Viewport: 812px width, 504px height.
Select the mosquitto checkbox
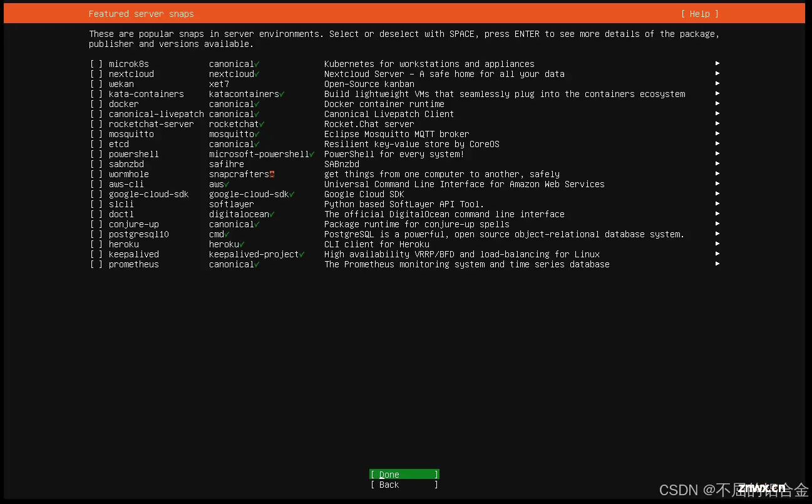click(x=96, y=134)
